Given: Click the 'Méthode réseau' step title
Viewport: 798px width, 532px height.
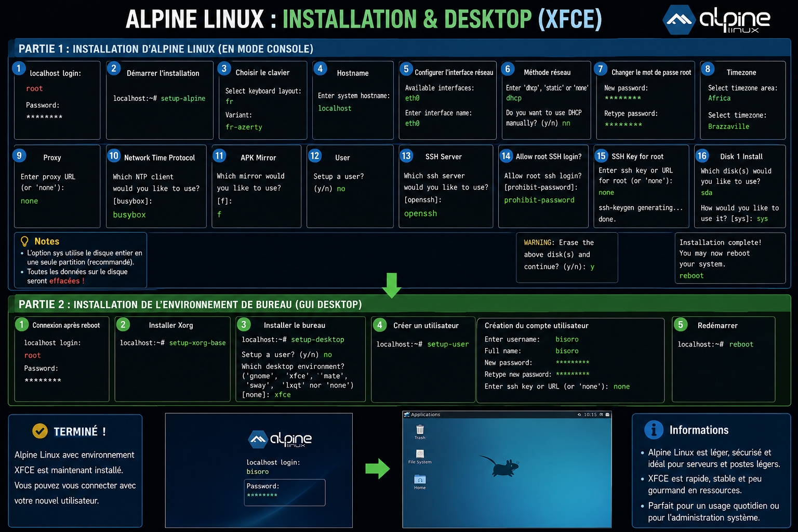Looking at the screenshot, I should tap(547, 73).
